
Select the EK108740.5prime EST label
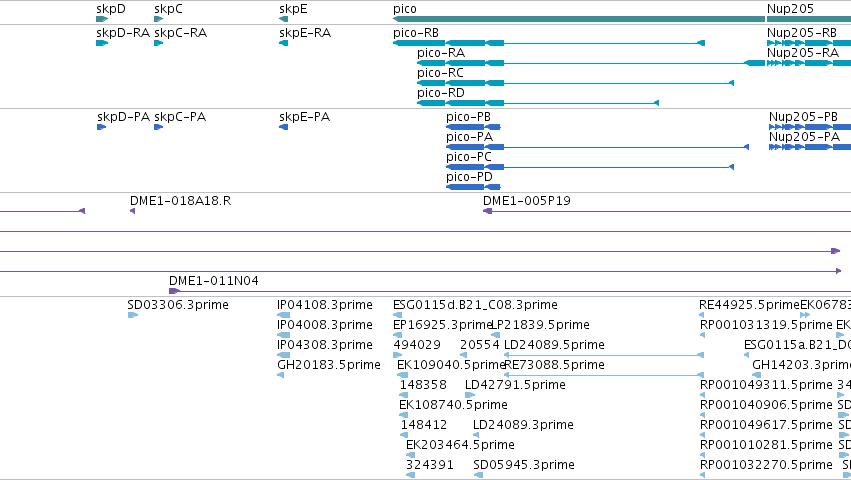click(453, 406)
